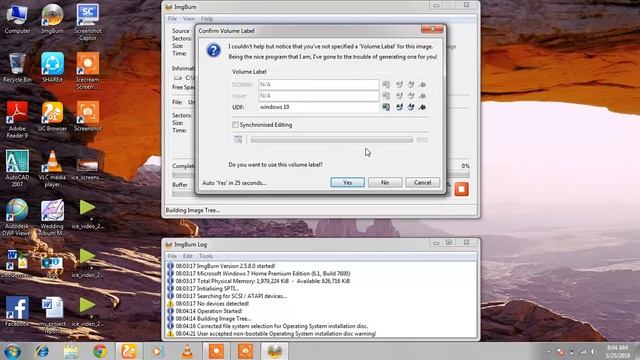Click the first icon after the UDF field
640x360 pixels.
click(x=386, y=107)
